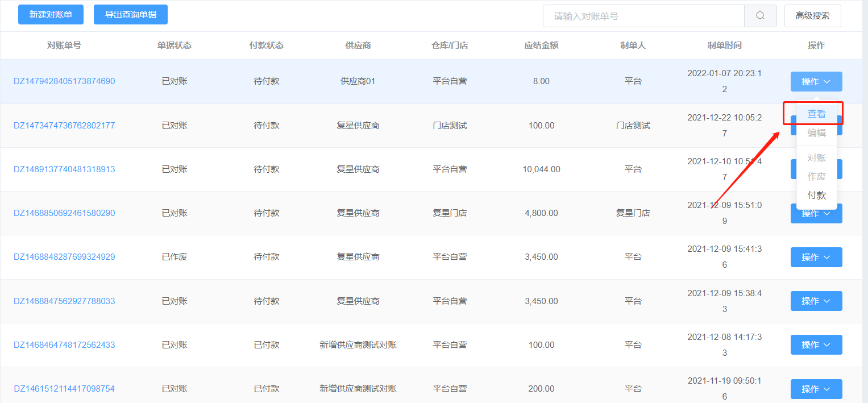868x403 pixels.
Task: Click the 新建对账单 button
Action: (51, 15)
